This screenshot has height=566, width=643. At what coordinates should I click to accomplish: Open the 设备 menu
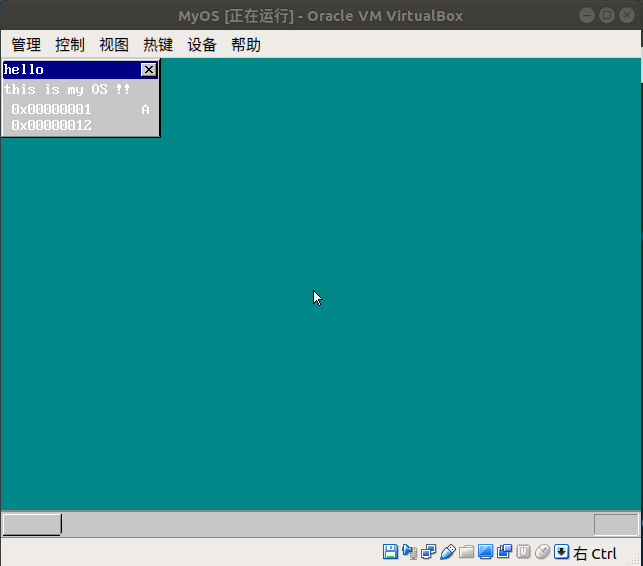pos(202,44)
